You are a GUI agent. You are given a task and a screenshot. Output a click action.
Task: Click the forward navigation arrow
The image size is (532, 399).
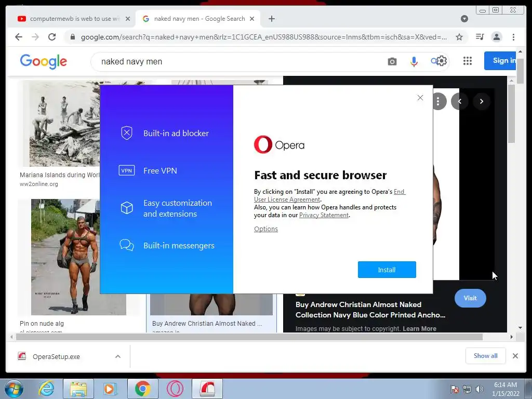[35, 37]
